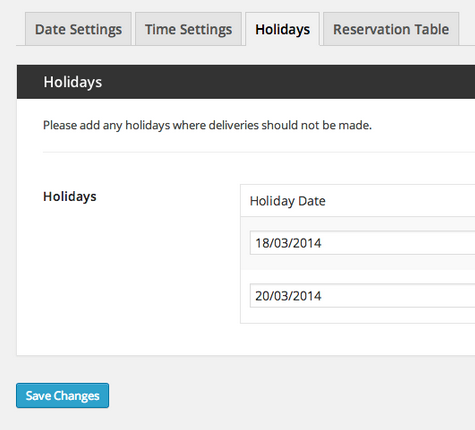475x430 pixels.
Task: Click the gap between Time Settings and Holidays tabs
Action: pyautogui.click(x=243, y=29)
